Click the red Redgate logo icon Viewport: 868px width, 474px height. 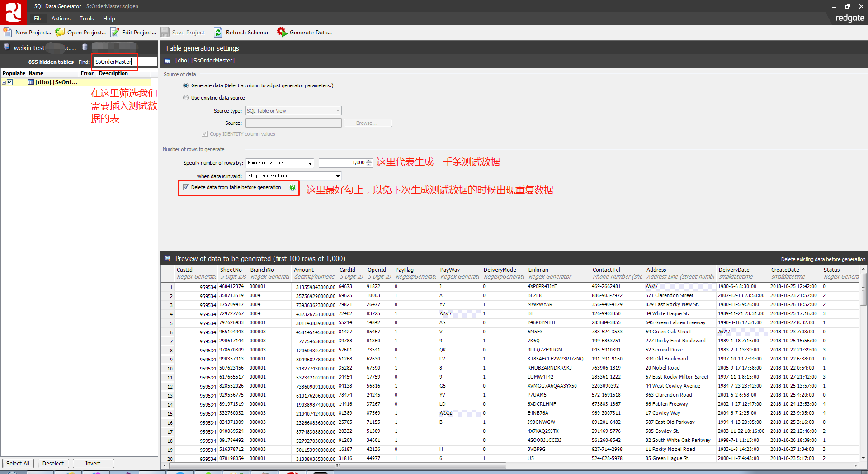point(13,12)
